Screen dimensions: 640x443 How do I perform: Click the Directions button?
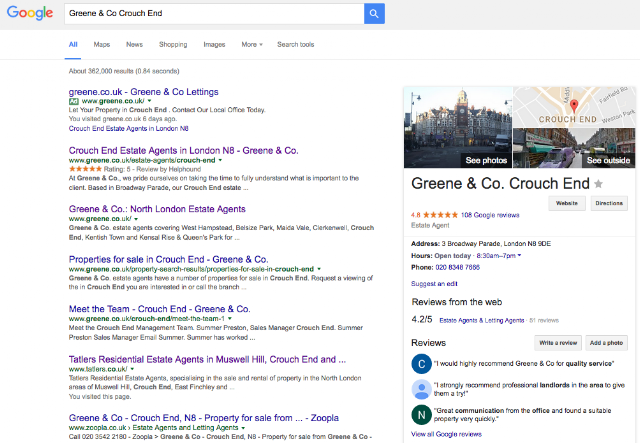[x=609, y=203]
